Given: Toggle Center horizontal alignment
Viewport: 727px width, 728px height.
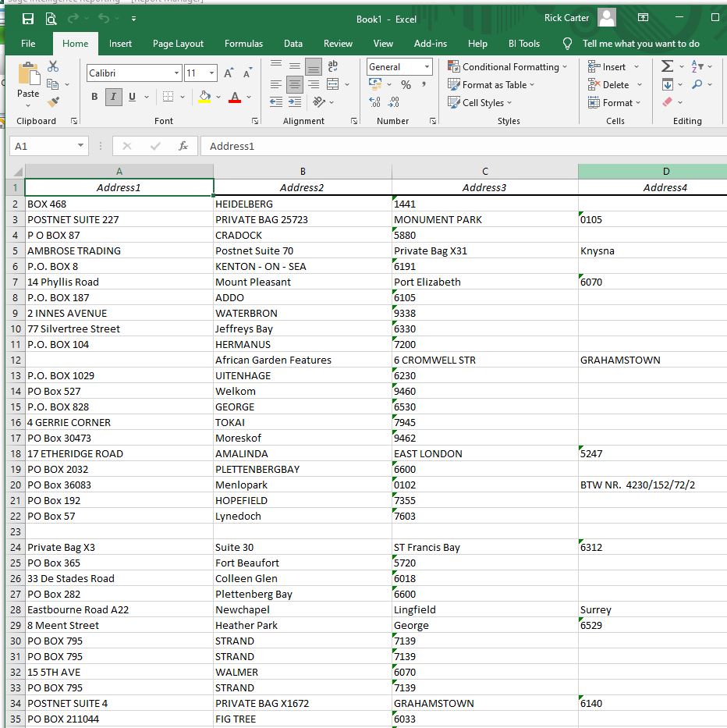Looking at the screenshot, I should coord(294,84).
